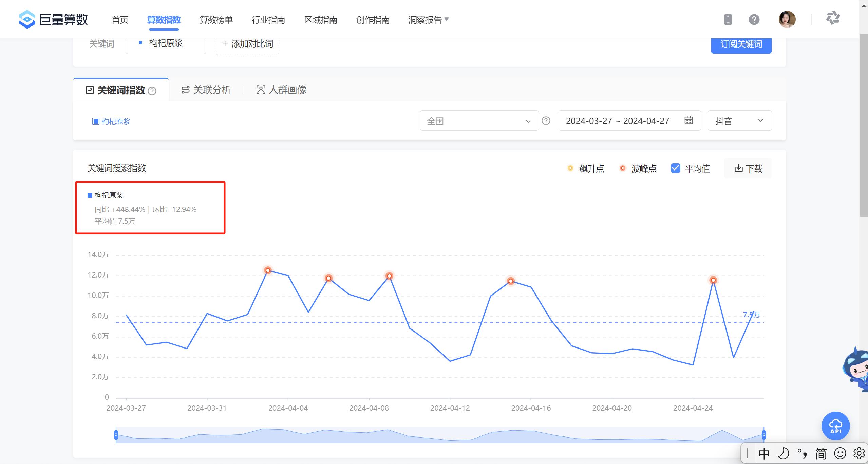Open the calendar icon in the date picker
This screenshot has width=868, height=464.
tap(688, 120)
